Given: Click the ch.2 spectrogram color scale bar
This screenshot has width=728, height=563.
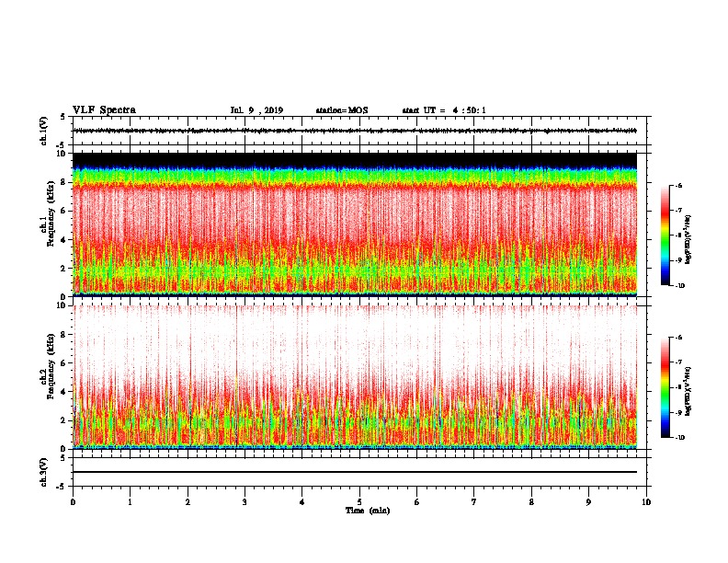Looking at the screenshot, I should click(665, 387).
